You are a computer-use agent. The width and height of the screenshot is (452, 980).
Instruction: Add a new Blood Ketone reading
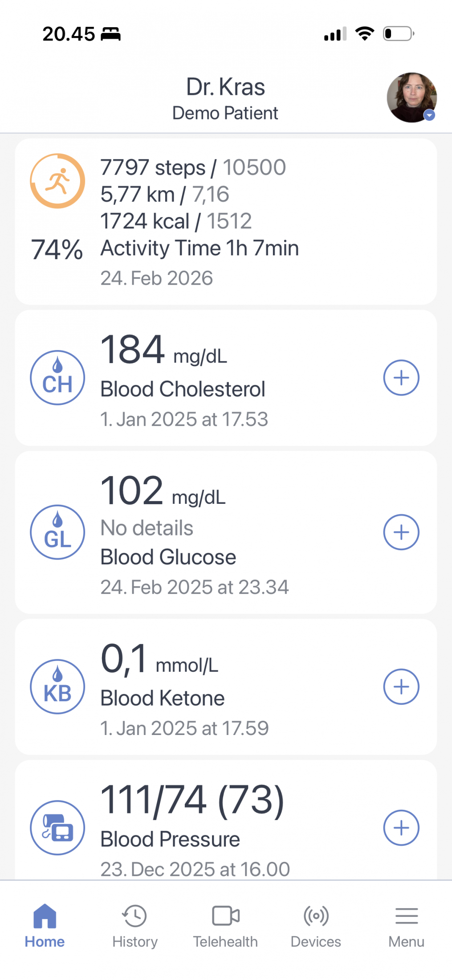tap(401, 686)
